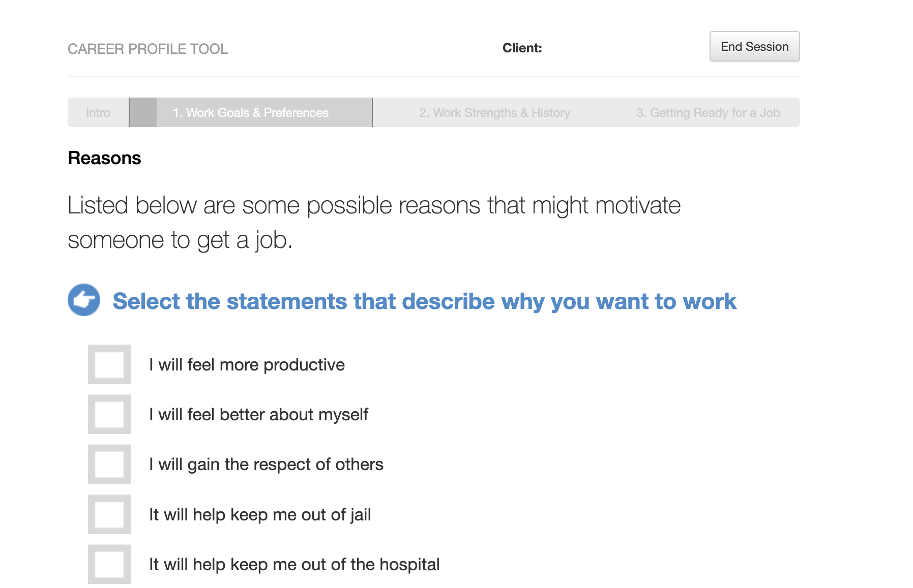Select the 'keep me out of jail' checkbox

click(109, 514)
